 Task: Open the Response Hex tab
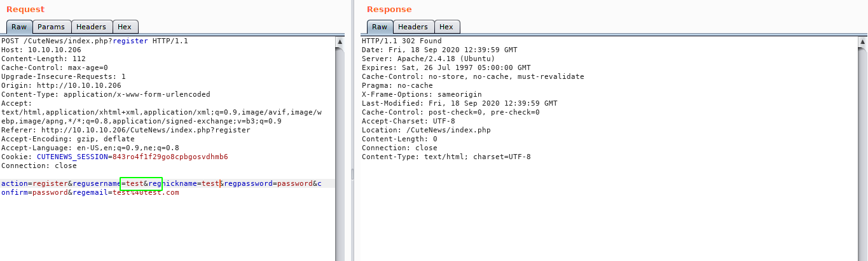(447, 27)
